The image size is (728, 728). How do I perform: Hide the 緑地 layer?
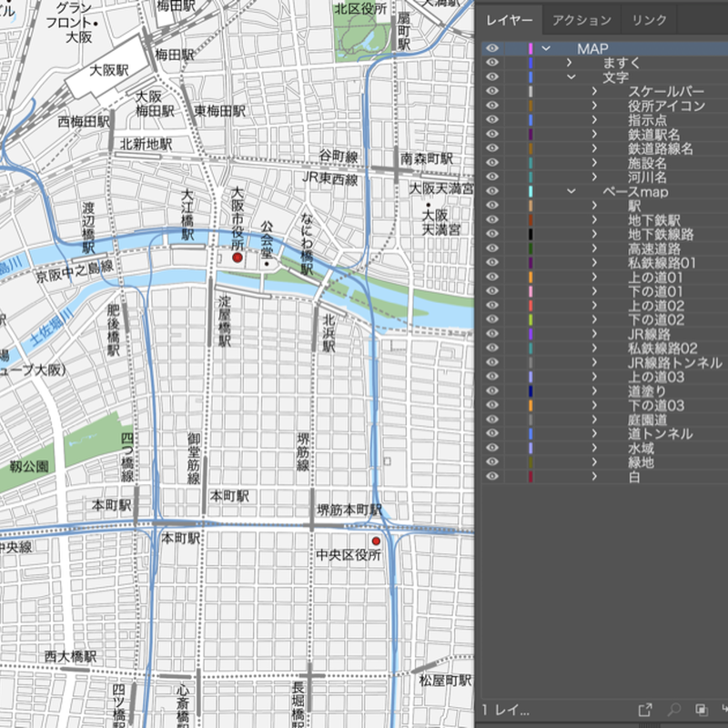(x=492, y=462)
